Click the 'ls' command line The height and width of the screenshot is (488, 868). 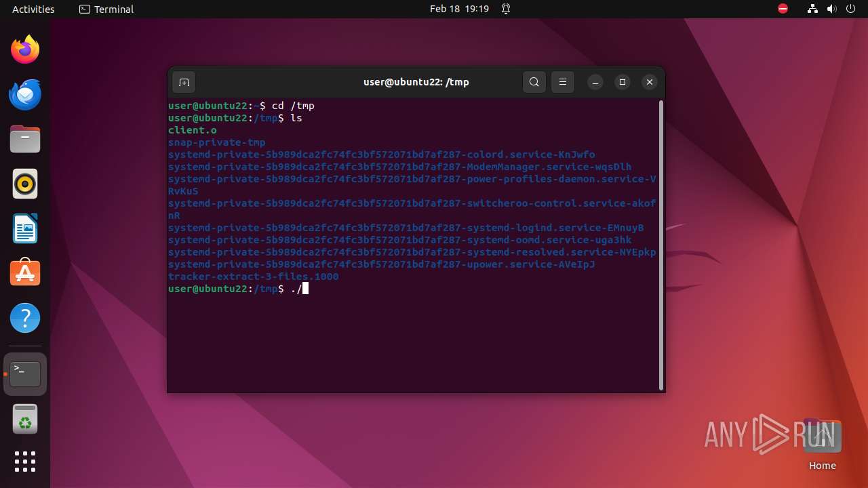(235, 118)
